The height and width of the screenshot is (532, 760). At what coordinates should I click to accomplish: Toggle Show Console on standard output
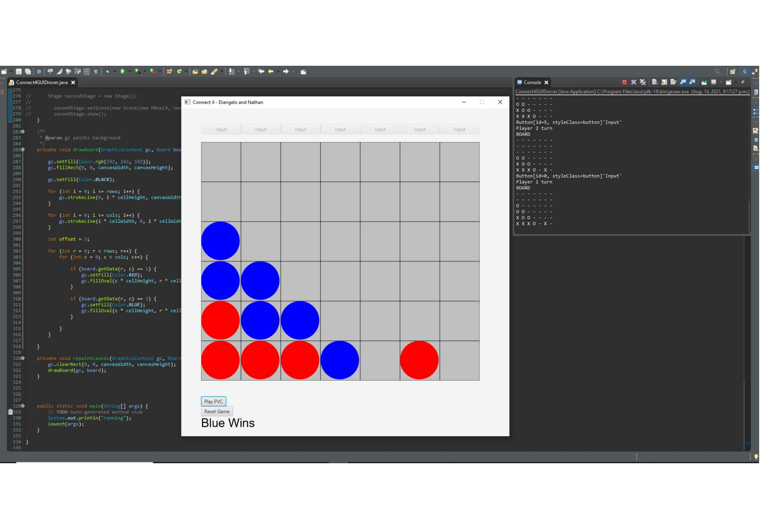683,82
